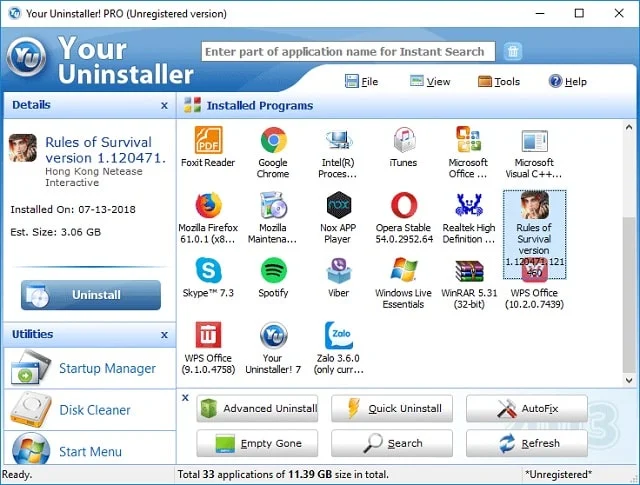Select the Nox APP Player icon
Screen dimensions: 640x485
pos(338,205)
